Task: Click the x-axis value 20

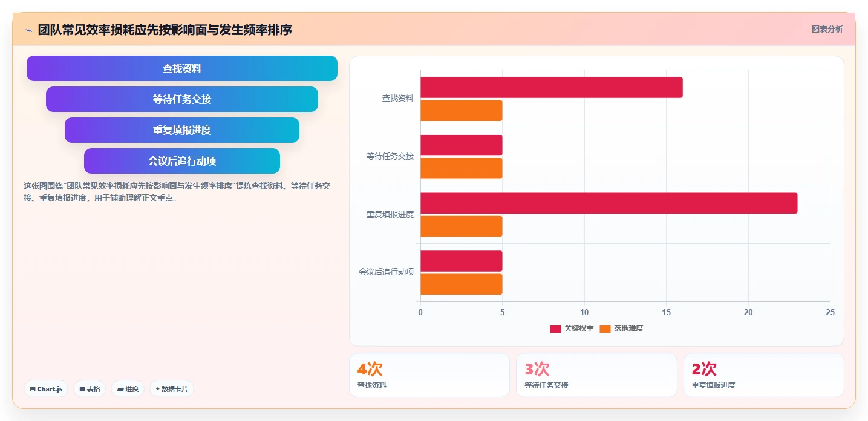Action: pos(748,312)
